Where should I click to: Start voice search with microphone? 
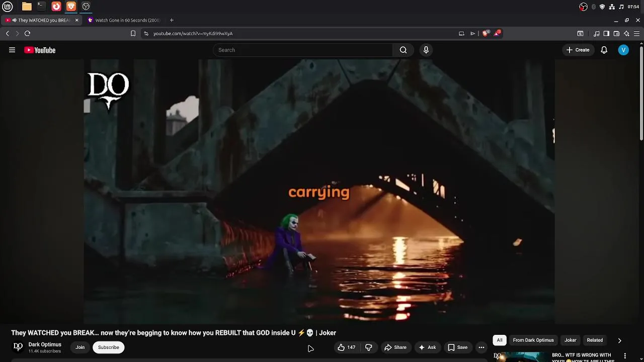(426, 50)
